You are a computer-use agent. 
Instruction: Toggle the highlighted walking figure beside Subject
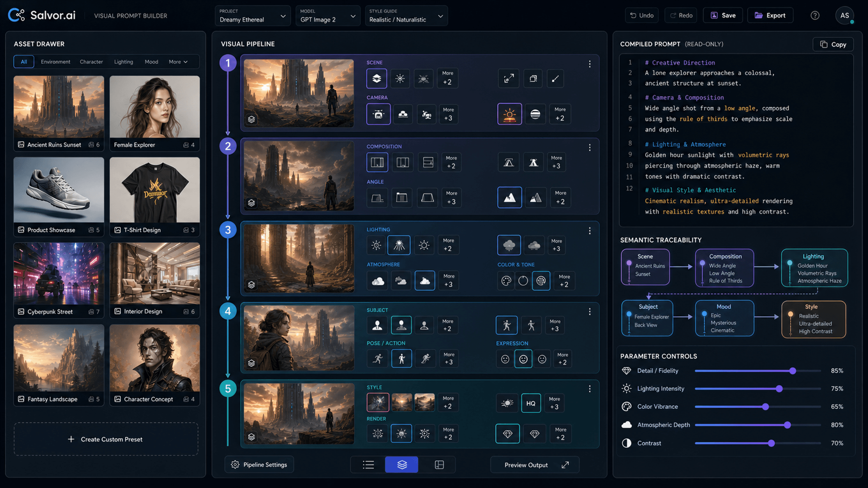coord(506,325)
